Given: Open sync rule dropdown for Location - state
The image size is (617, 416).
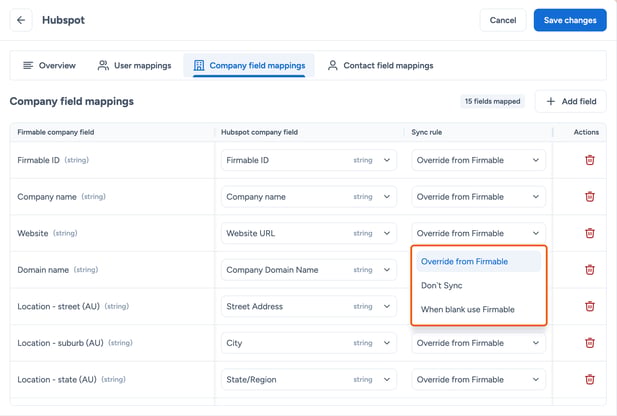Looking at the screenshot, I should click(x=478, y=380).
